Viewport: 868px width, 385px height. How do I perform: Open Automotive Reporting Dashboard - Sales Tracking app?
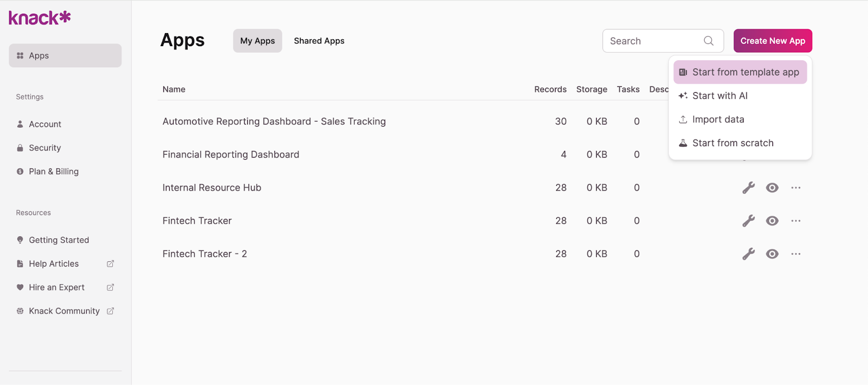click(274, 122)
